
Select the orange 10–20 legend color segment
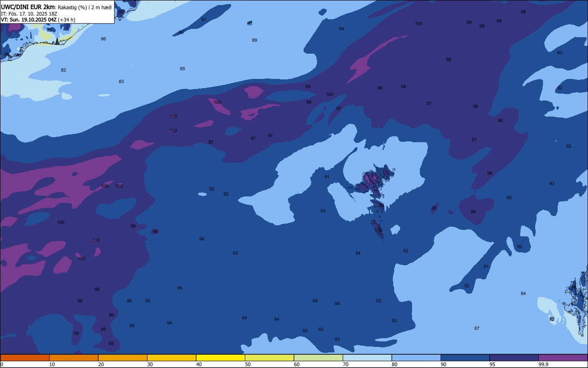coord(73,357)
